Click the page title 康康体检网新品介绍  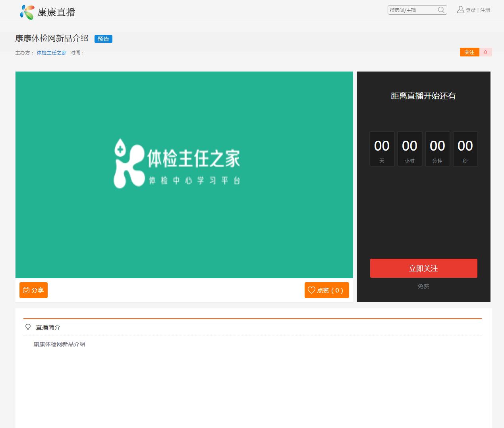point(52,38)
